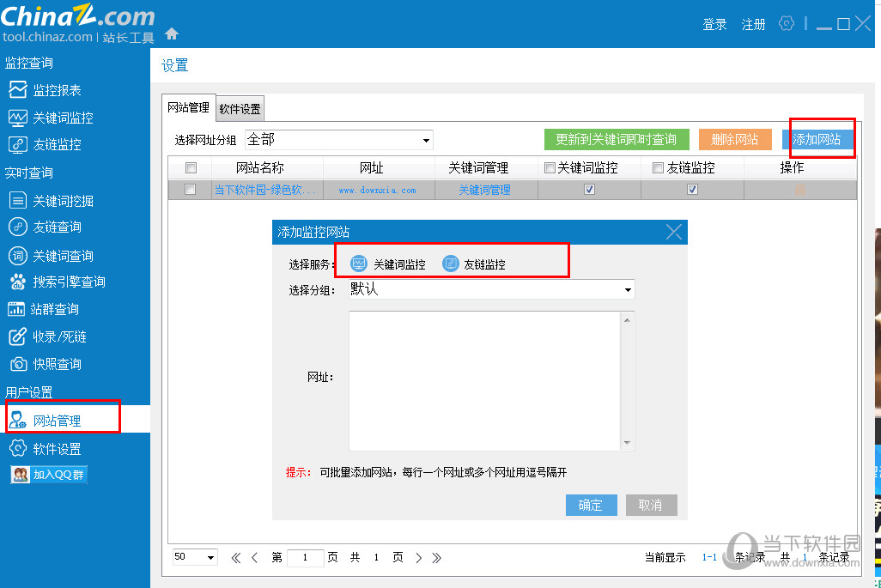The width and height of the screenshot is (881, 588).
Task: Click the 关键词管理 column header
Action: tap(478, 167)
